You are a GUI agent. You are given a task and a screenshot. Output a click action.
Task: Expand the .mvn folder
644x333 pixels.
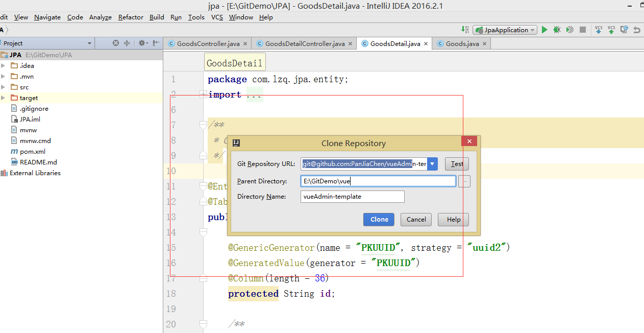(x=3, y=76)
